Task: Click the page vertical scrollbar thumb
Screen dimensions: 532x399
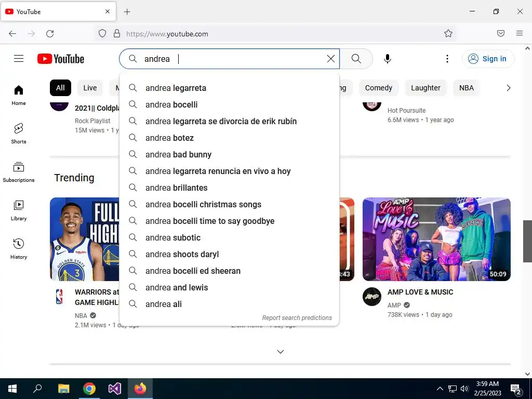Action: pyautogui.click(x=527, y=241)
